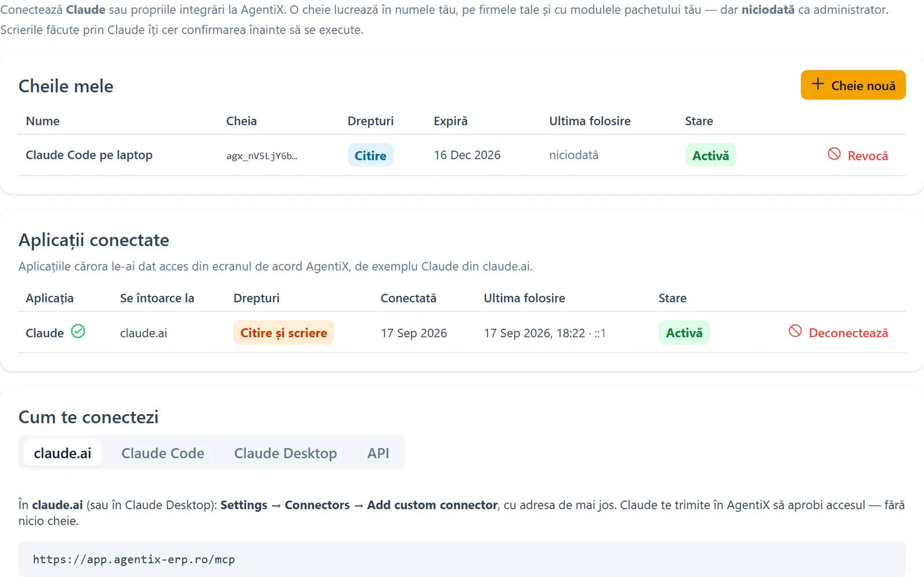Click the Expiră column header
This screenshot has height=577, width=924.
click(450, 121)
